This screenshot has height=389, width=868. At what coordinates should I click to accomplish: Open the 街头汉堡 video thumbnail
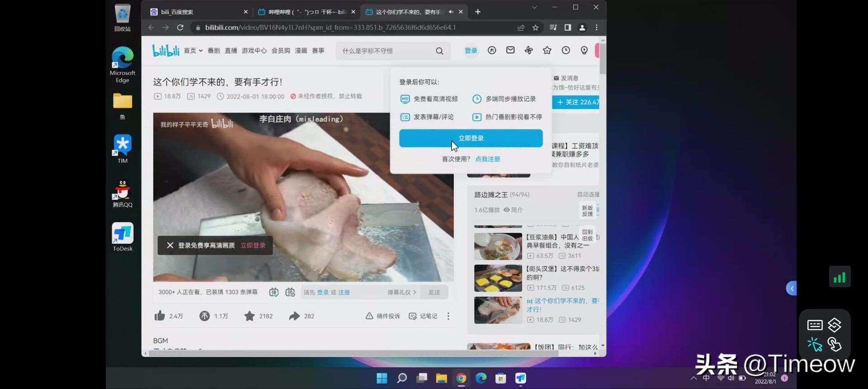tap(498, 278)
